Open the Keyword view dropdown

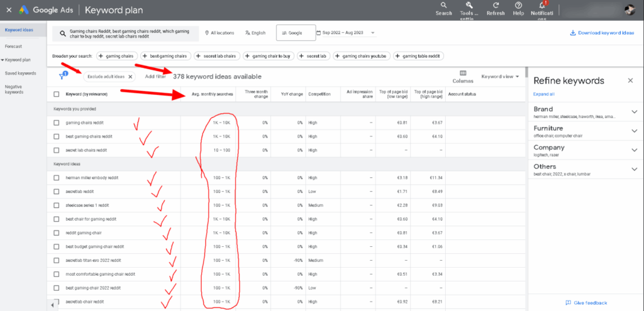point(500,76)
